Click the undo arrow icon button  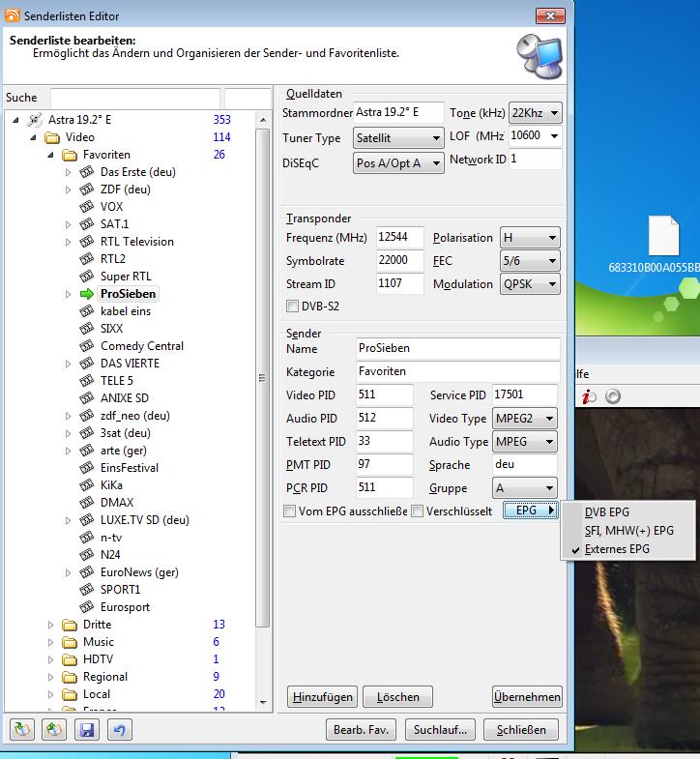(x=119, y=729)
